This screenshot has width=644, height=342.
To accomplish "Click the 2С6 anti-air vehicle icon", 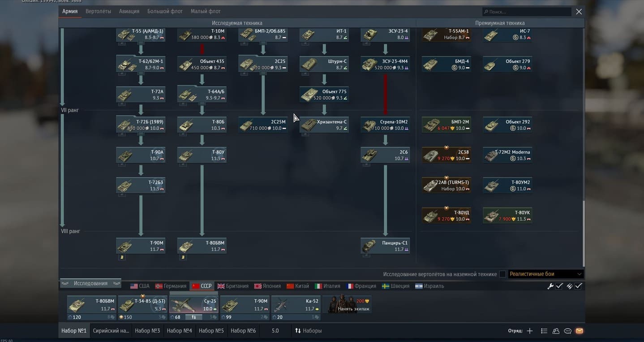I will tap(369, 156).
